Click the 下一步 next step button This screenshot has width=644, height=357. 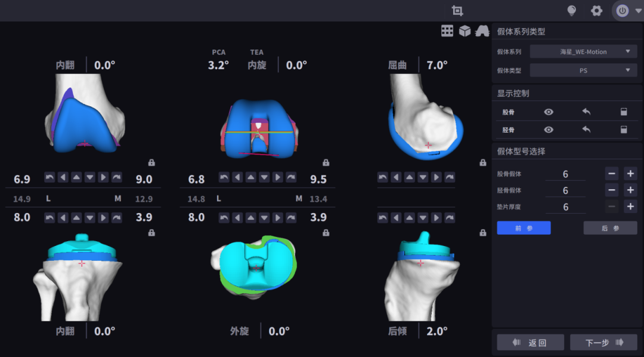click(x=603, y=342)
